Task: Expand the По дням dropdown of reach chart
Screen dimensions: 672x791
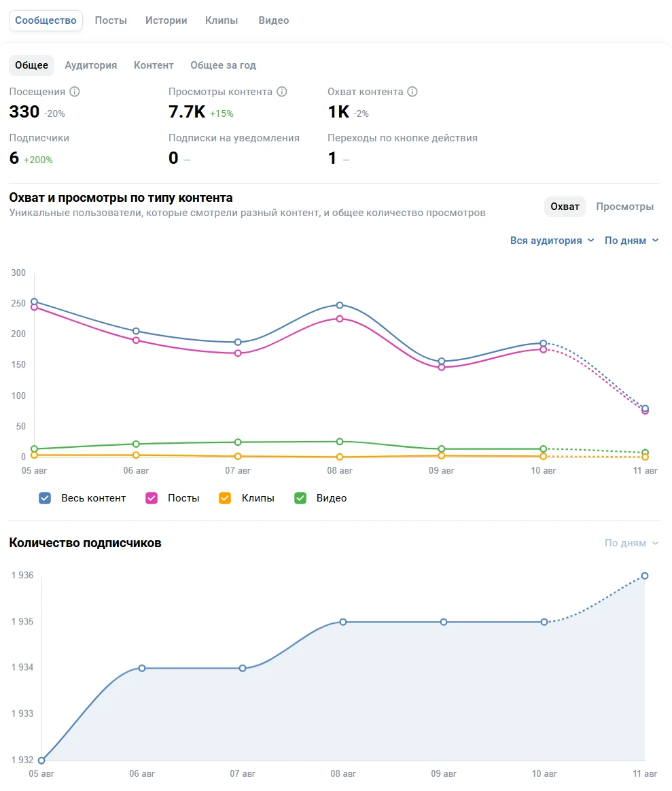Action: pyautogui.click(x=631, y=241)
